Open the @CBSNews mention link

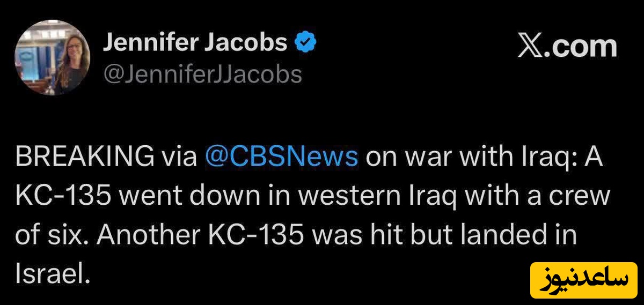(282, 157)
